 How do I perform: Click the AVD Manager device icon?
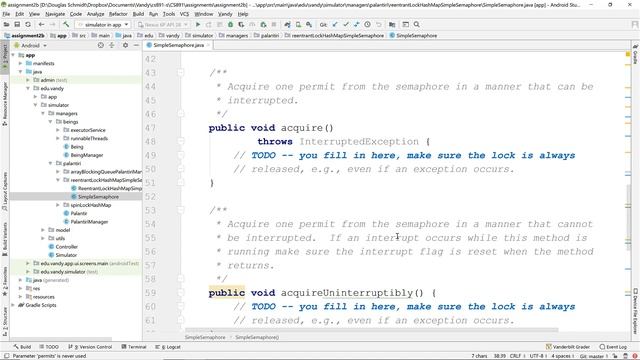coord(298,24)
